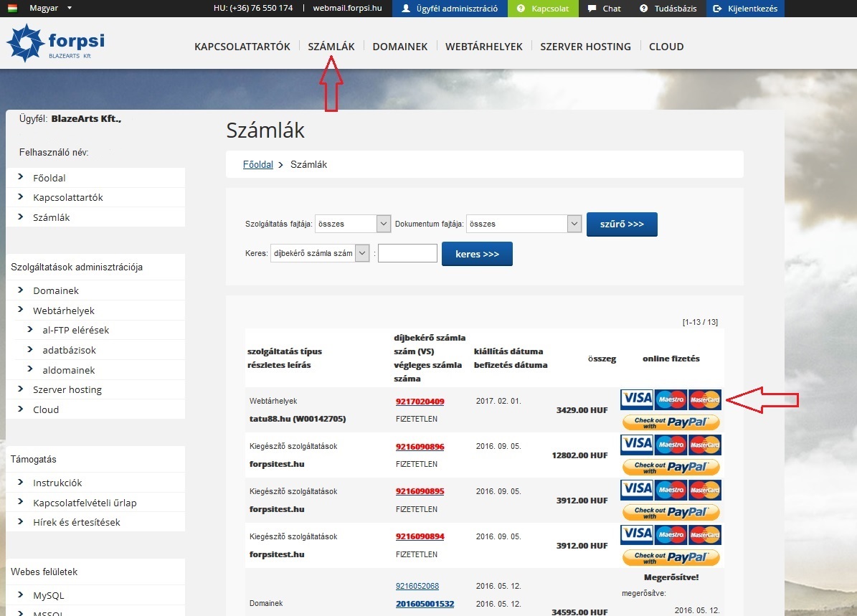Image resolution: width=857 pixels, height=616 pixels.
Task: Open the Keres field-type dropdown
Action: point(320,253)
